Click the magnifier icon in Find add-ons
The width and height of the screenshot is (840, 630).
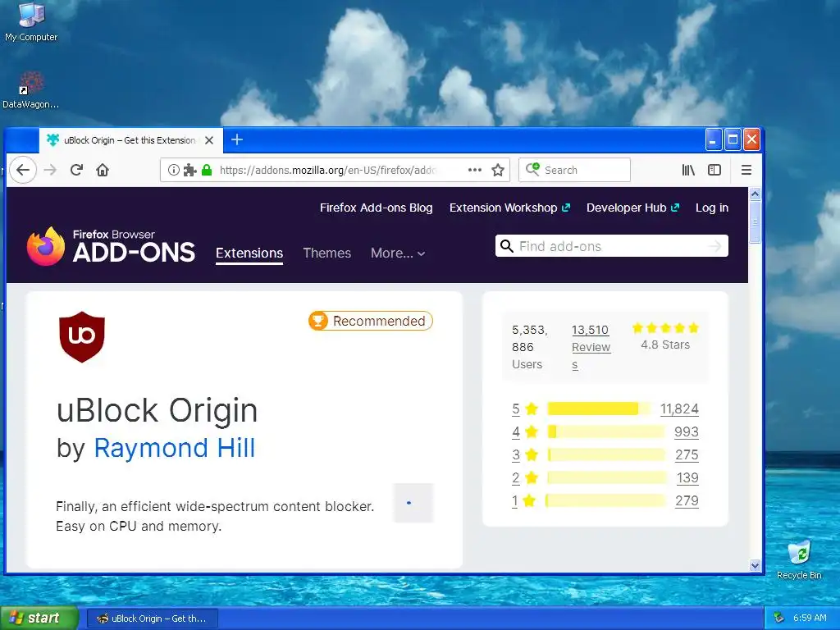506,246
